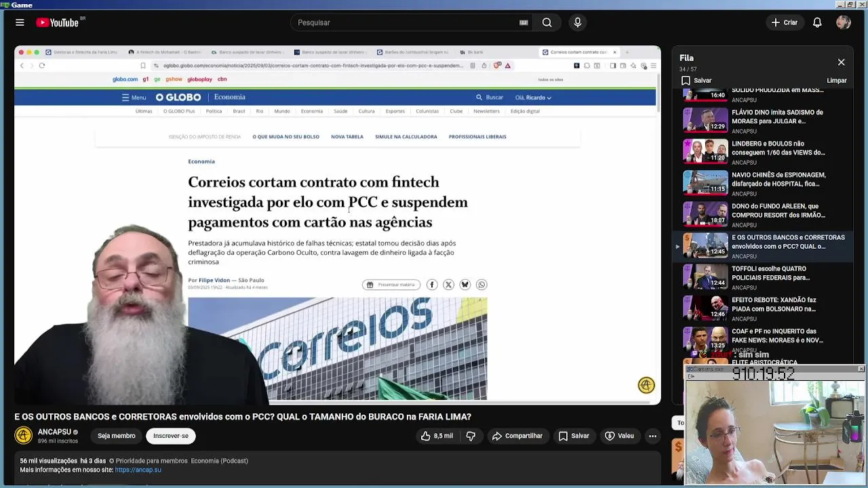Open the account avatar menu
868x488 pixels.
tap(844, 22)
